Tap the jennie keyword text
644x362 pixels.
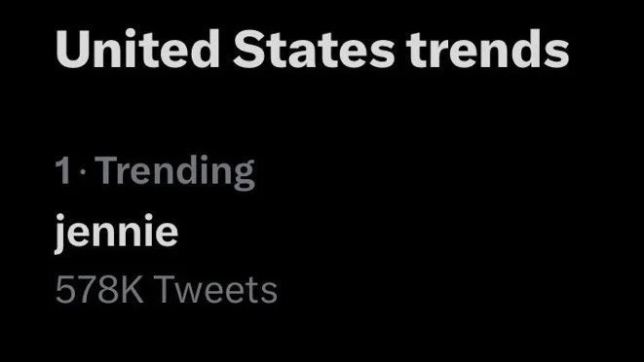(x=116, y=233)
